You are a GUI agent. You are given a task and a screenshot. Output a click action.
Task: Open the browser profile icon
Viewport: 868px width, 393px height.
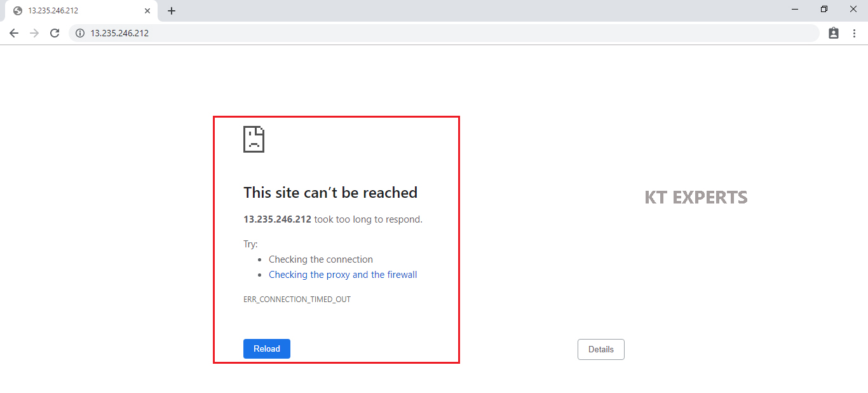[834, 33]
